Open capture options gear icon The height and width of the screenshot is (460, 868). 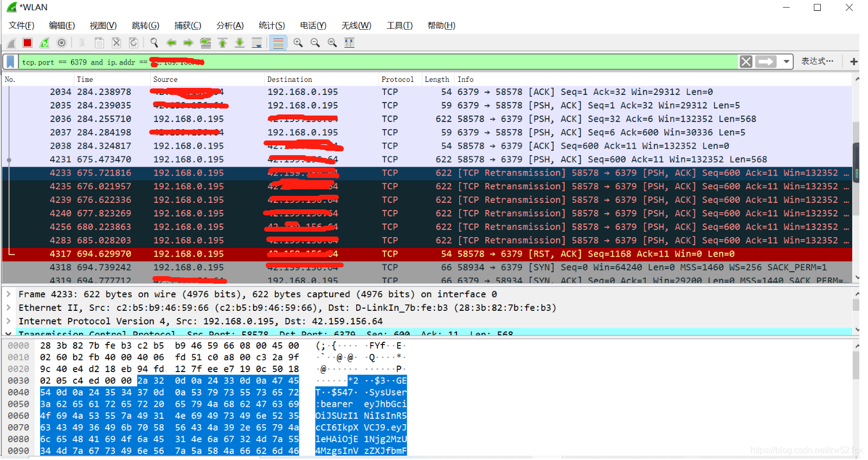pyautogui.click(x=62, y=43)
